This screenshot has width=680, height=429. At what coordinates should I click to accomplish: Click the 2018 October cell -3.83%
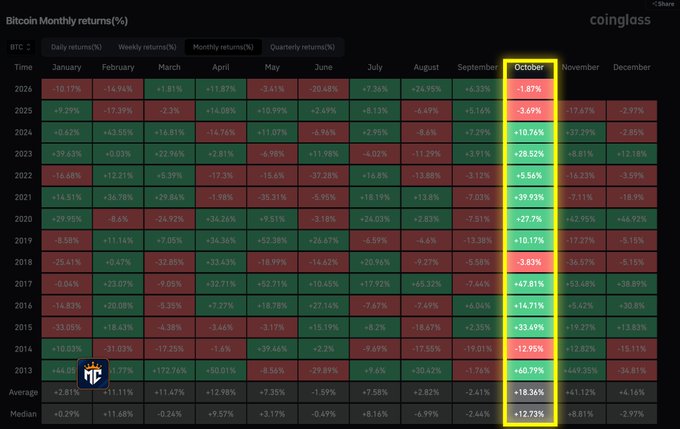[x=529, y=262]
